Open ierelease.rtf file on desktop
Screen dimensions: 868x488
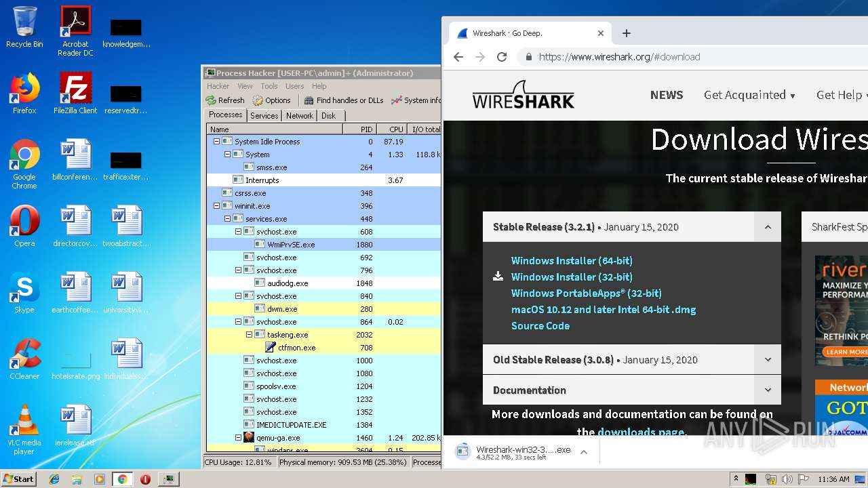(x=75, y=426)
